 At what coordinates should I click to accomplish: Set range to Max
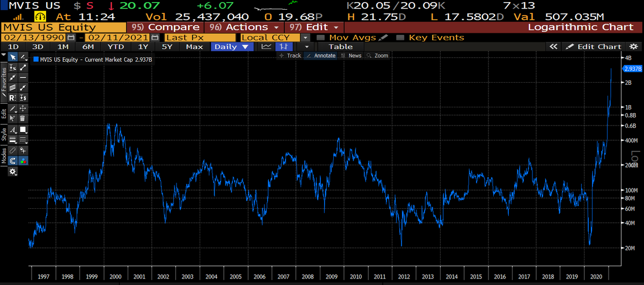[194, 47]
